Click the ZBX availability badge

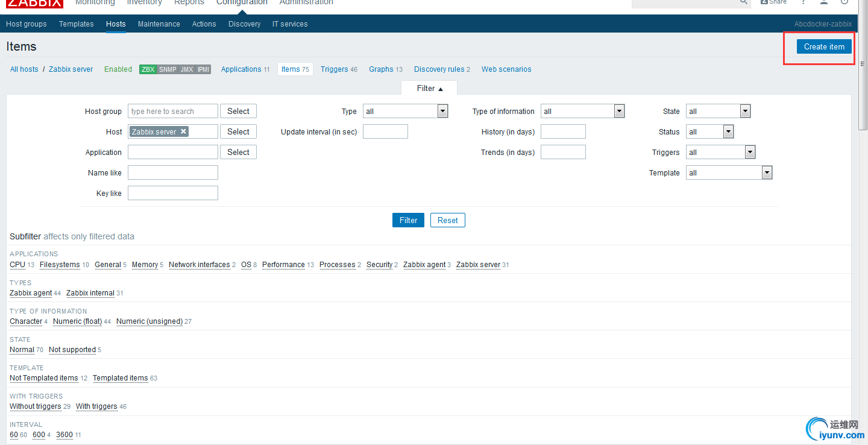[x=148, y=69]
